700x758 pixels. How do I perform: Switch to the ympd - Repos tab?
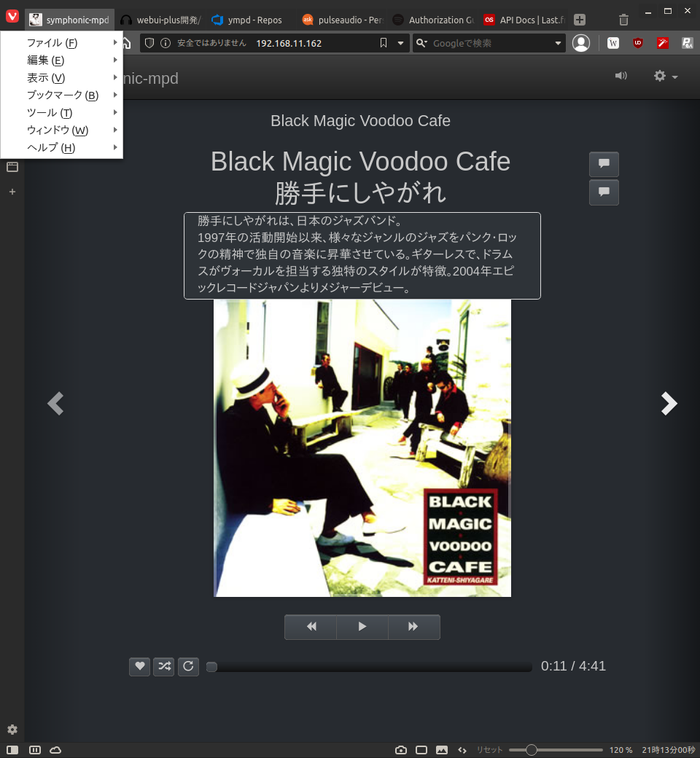coord(252,20)
